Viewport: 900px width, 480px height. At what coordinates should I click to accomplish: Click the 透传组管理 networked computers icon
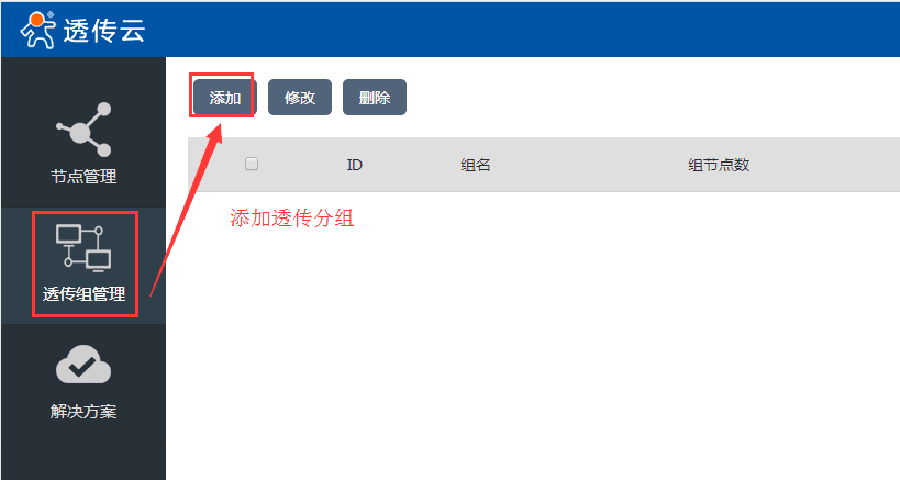pyautogui.click(x=84, y=248)
